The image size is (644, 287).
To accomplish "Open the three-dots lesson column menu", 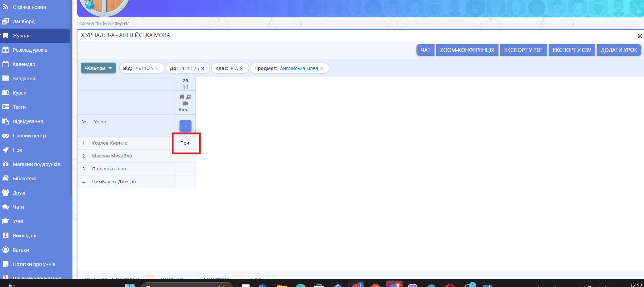I will (185, 126).
